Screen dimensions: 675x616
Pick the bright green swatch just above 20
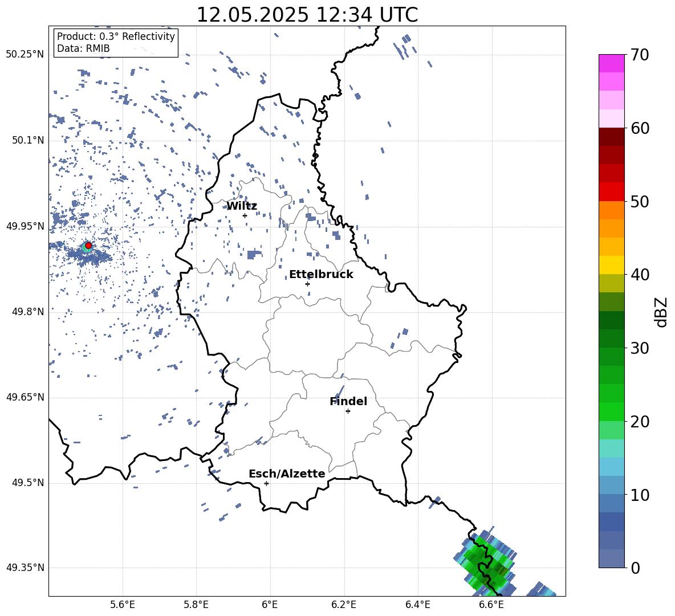click(x=611, y=411)
